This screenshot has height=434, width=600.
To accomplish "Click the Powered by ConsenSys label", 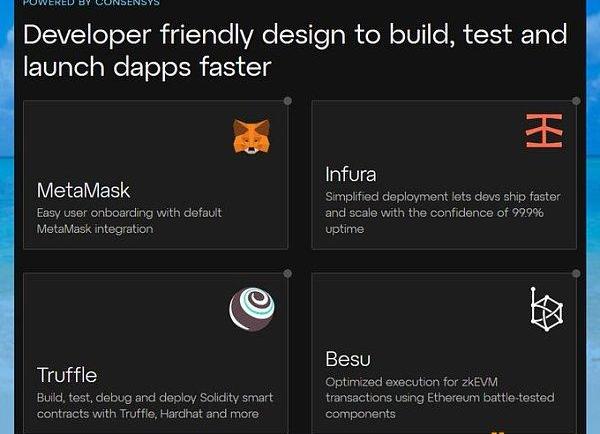I will [92, 3].
